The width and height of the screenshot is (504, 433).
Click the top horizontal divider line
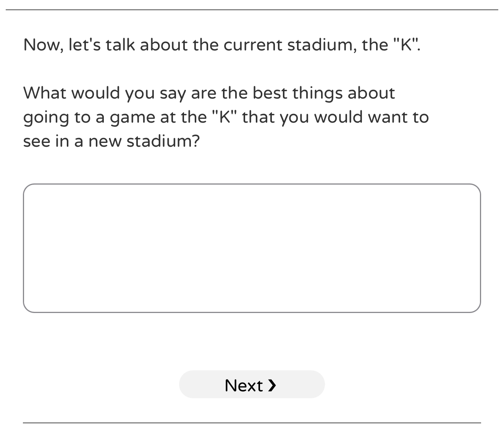click(252, 10)
